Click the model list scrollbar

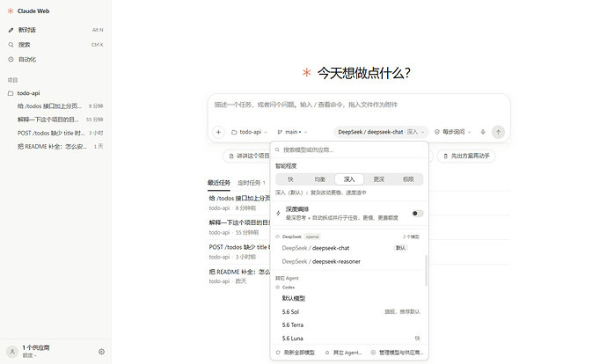pyautogui.click(x=426, y=271)
